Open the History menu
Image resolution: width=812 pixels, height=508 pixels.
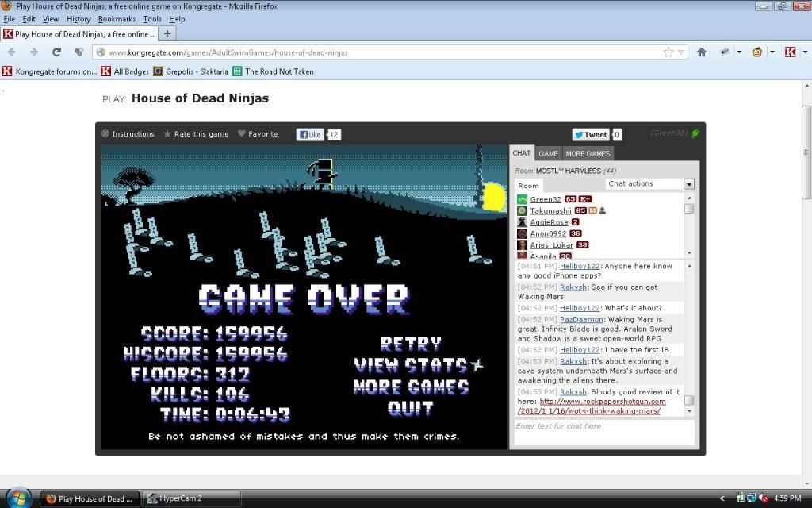79,19
